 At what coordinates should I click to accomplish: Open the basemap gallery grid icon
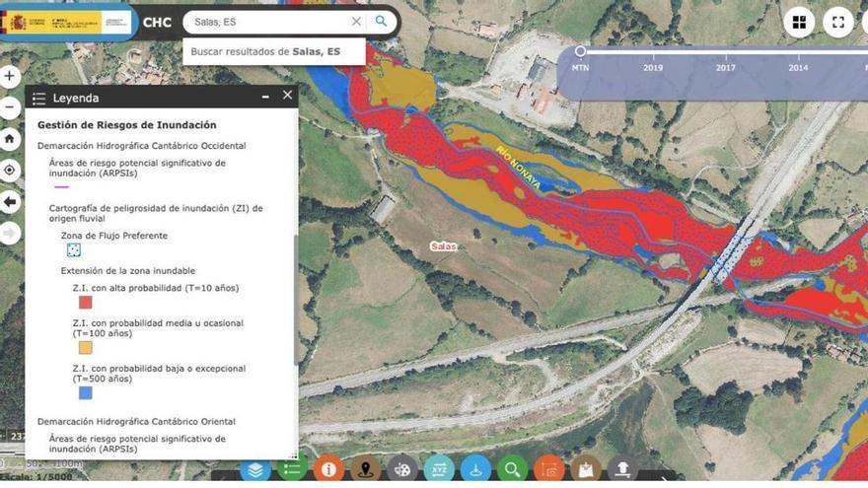tap(799, 22)
